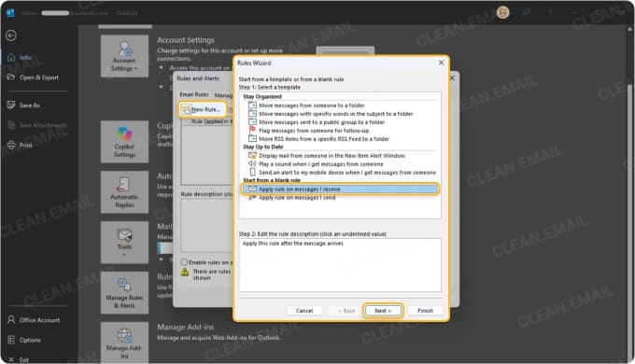Click the options icon beside Options
635x364 pixels.
coord(11,340)
